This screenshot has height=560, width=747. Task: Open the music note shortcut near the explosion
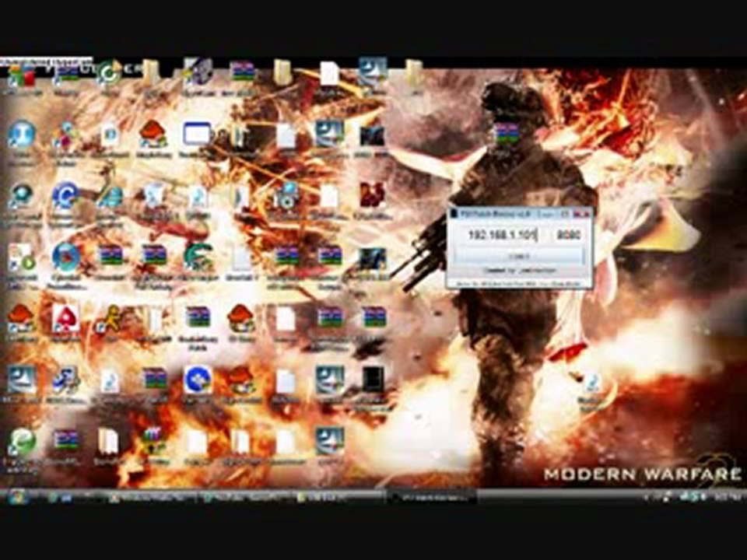(x=592, y=383)
